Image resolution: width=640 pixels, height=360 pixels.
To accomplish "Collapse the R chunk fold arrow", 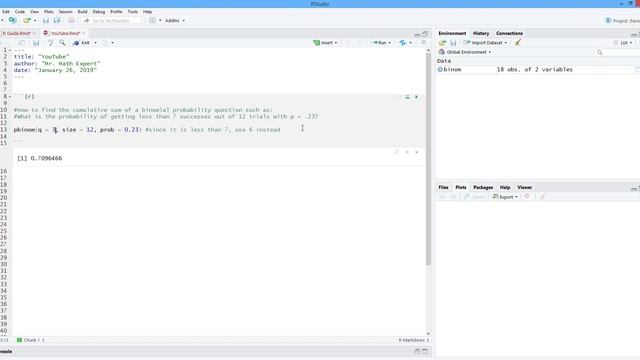I will point(10,97).
